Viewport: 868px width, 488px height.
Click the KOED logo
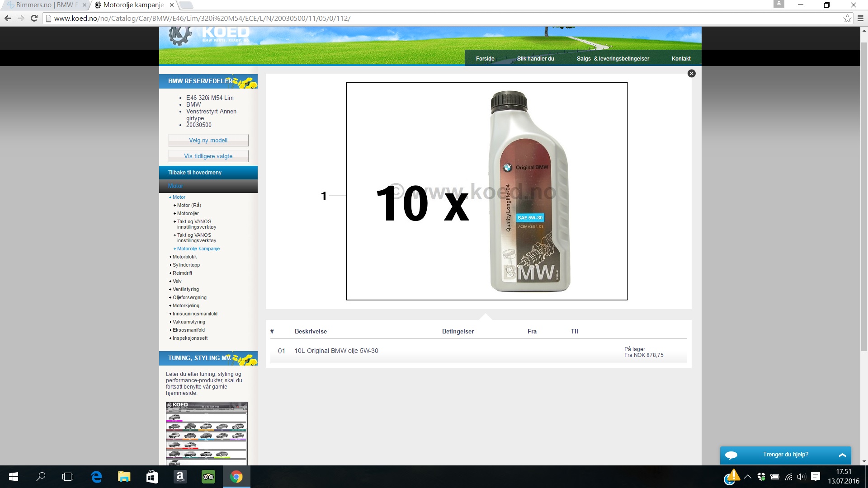209,35
